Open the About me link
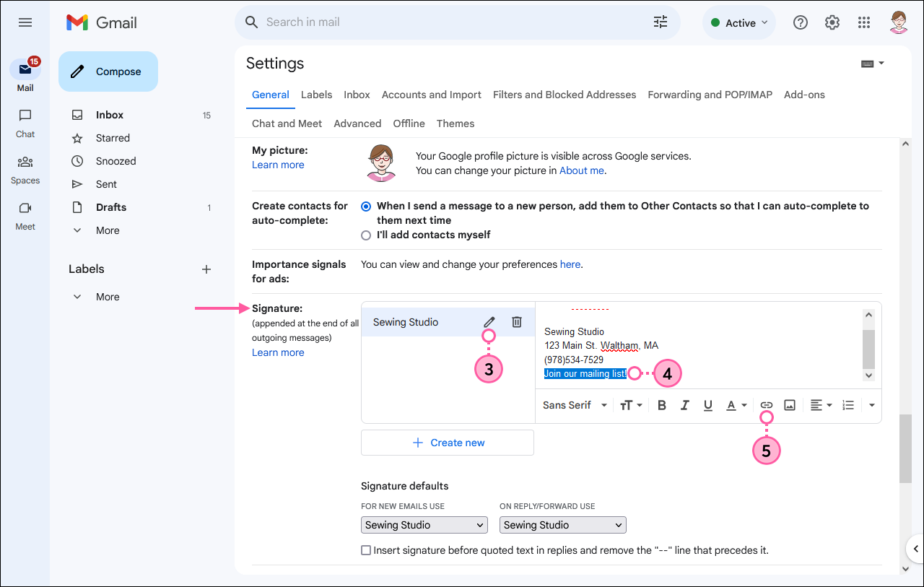Viewport: 924px width, 587px height. (582, 171)
